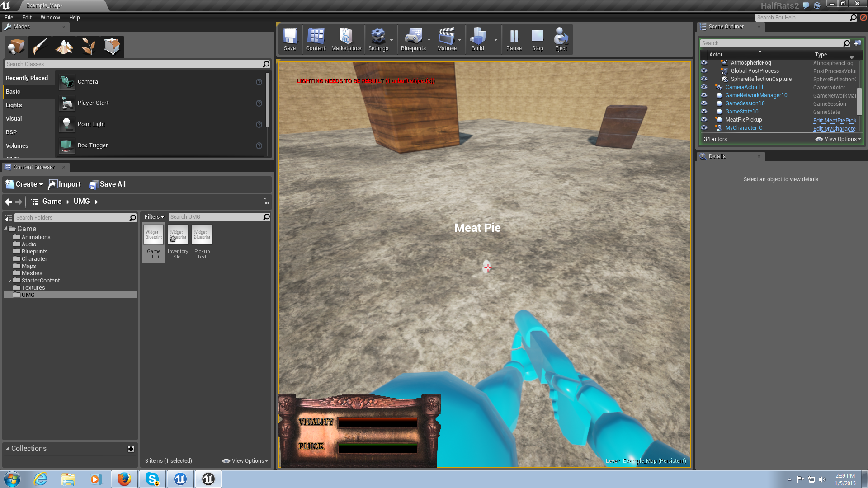Click the Blueprints toolbar icon

[413, 39]
